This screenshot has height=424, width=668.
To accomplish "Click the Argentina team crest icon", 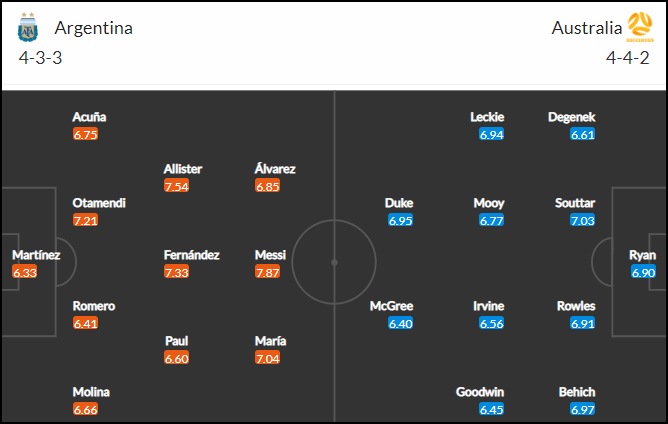I will click(28, 27).
